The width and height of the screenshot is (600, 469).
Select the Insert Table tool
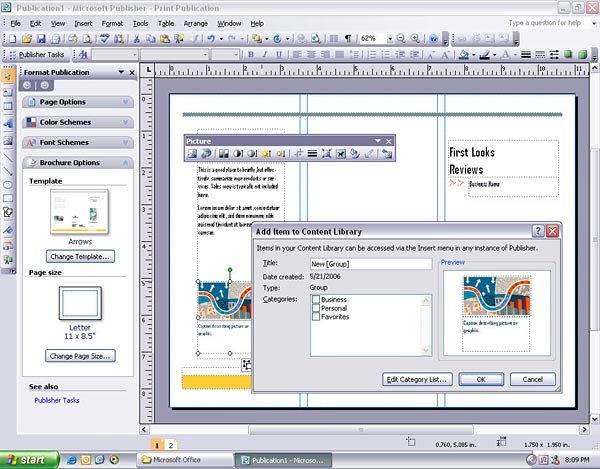pyautogui.click(x=8, y=106)
